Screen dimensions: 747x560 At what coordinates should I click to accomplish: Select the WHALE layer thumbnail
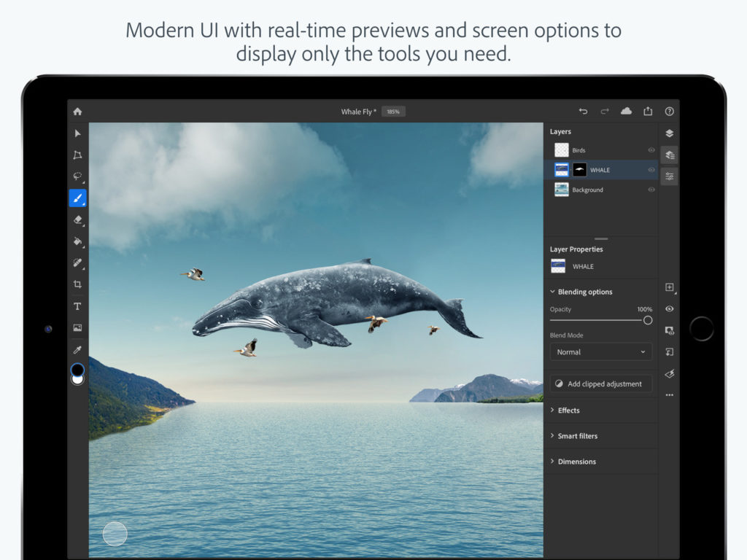coord(562,169)
